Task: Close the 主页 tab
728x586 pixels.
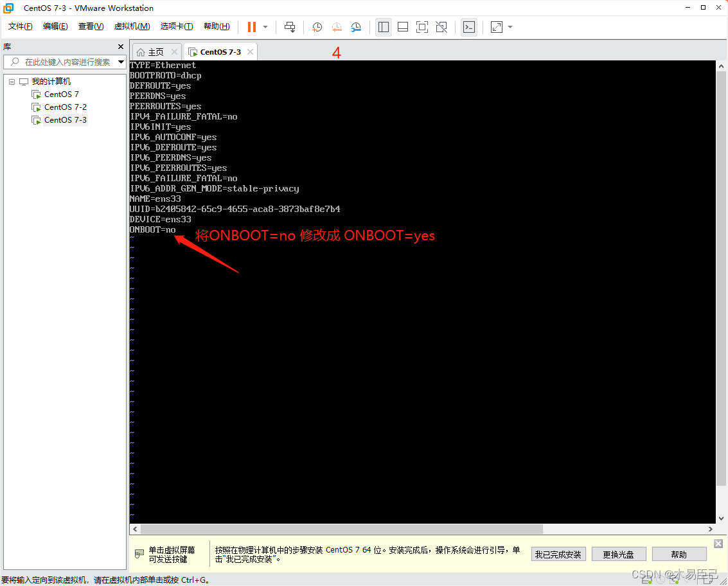Action: [x=175, y=52]
